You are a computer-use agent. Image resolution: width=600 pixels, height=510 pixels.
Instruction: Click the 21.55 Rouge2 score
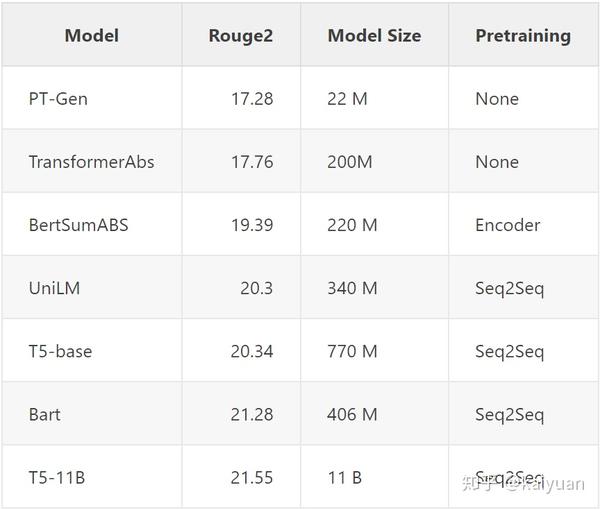pos(252,478)
